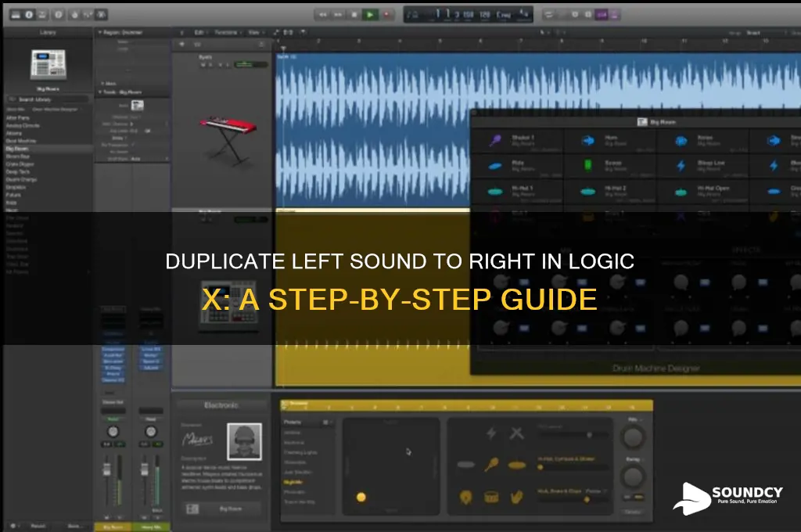Screen dimensions: 801x532
Task: Adjust the Kick, Snare & Claps variation slider
Action: click(x=573, y=500)
